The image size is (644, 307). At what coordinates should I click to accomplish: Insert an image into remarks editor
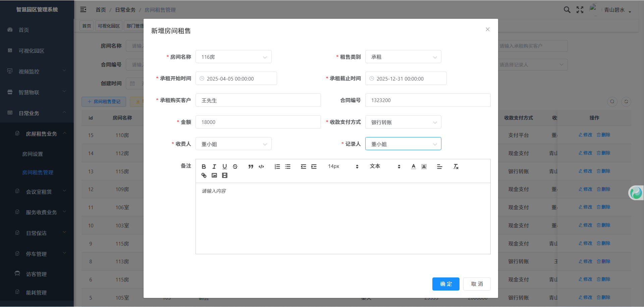point(214,175)
